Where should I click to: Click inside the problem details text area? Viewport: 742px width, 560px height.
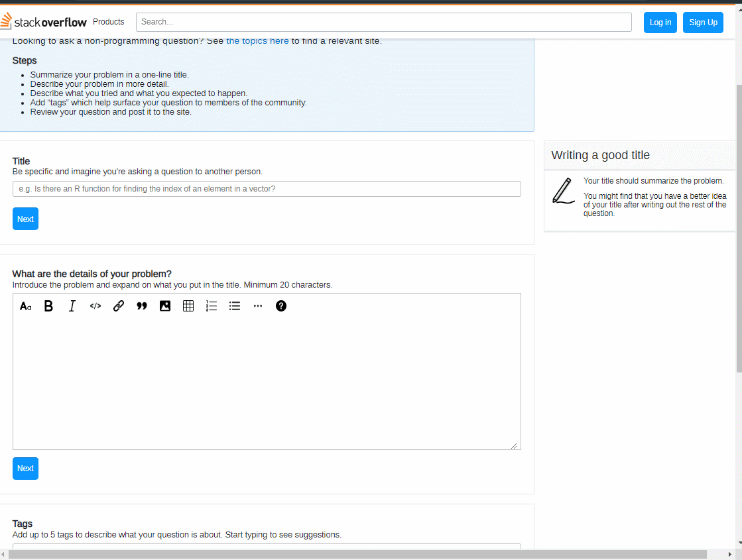[x=267, y=383]
